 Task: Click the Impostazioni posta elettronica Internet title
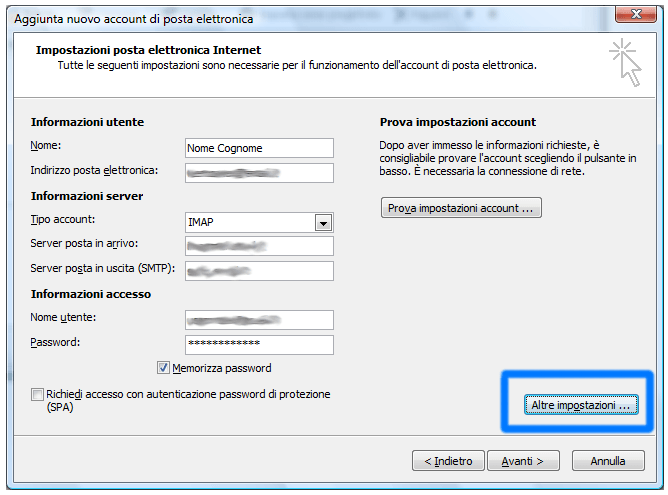click(x=148, y=50)
